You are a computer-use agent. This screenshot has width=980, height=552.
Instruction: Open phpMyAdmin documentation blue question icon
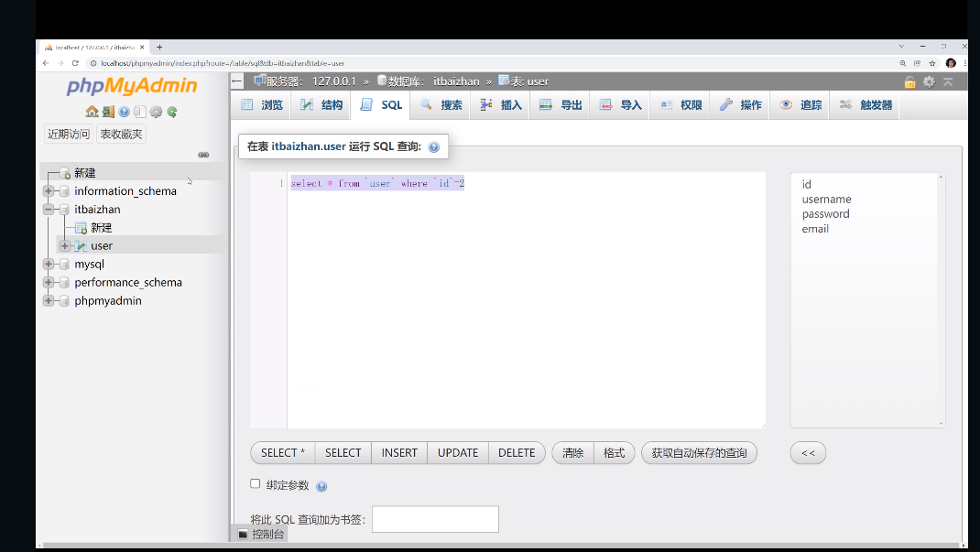pyautogui.click(x=124, y=112)
